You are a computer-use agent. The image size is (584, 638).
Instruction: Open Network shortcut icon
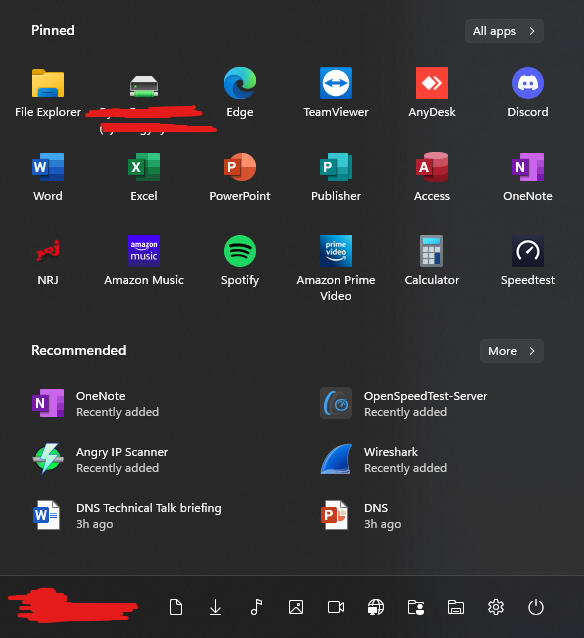(376, 607)
